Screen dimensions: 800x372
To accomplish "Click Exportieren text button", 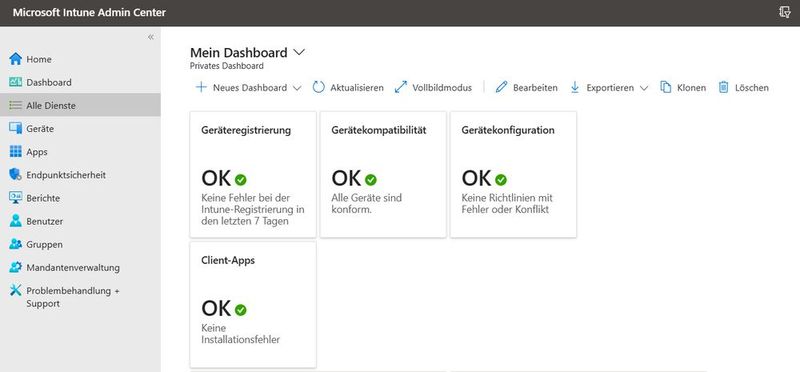I will [x=610, y=88].
